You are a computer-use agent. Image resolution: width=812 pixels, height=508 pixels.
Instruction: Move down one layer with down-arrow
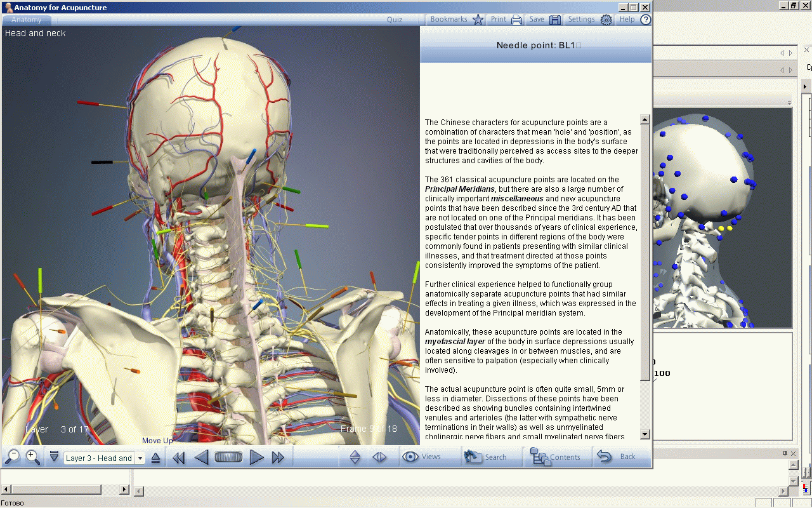54,457
